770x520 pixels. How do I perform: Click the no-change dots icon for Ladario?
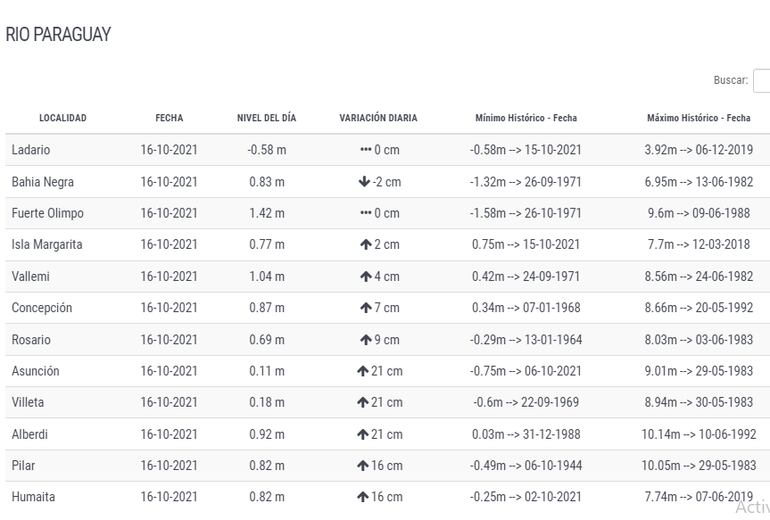(366, 150)
